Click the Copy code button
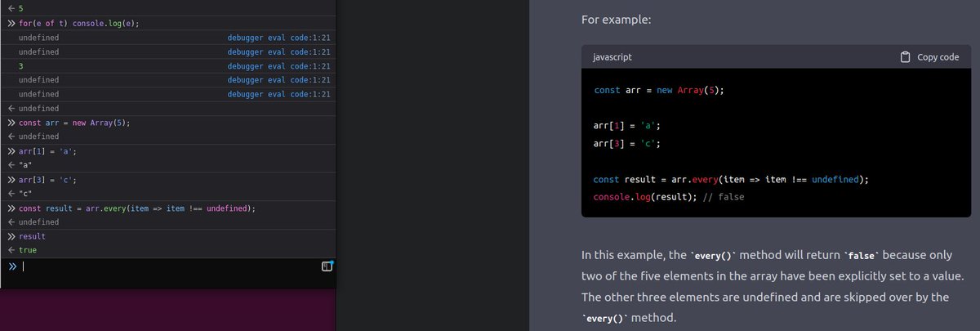The width and height of the screenshot is (980, 331). point(929,57)
